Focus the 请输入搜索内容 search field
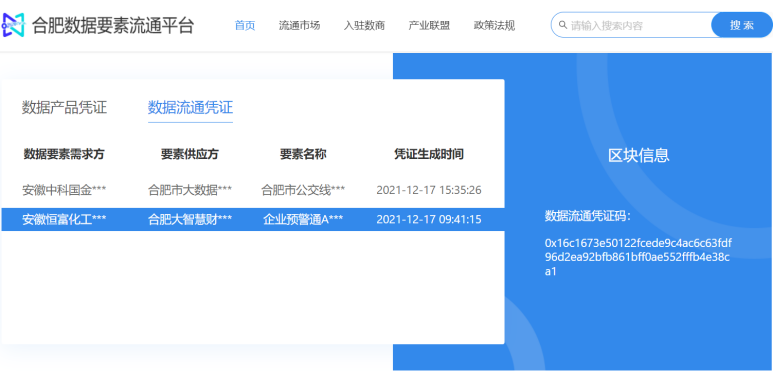This screenshot has height=371, width=774. click(x=631, y=25)
